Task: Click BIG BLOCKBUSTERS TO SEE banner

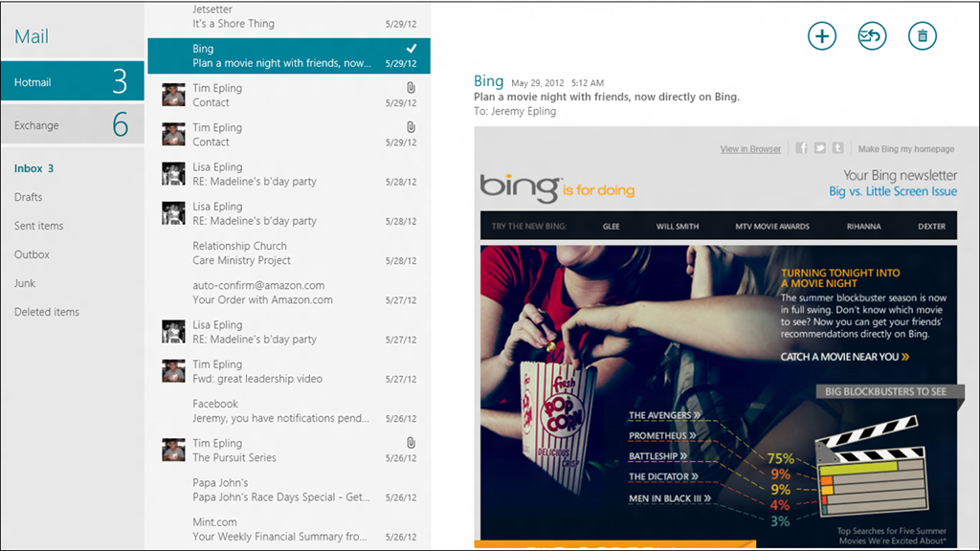Action: coord(885,391)
